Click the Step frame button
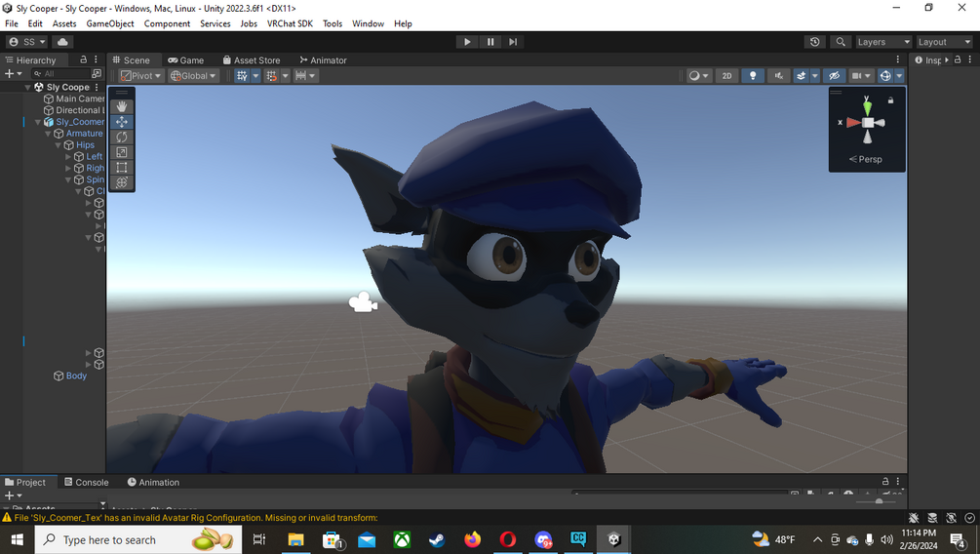The height and width of the screenshot is (554, 980). (x=513, y=42)
